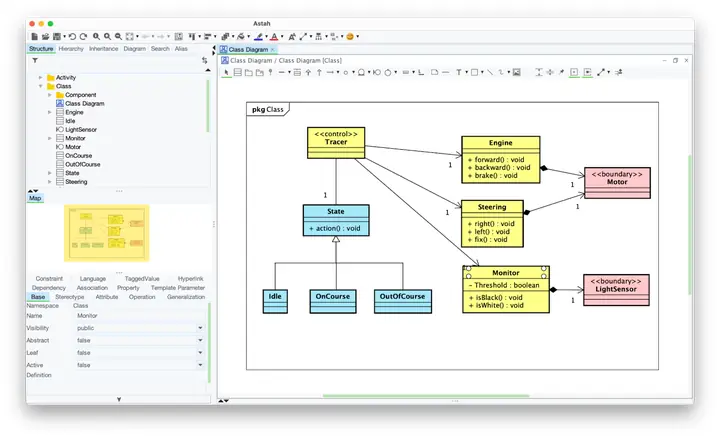Select the Boundary class icon tool
This screenshot has height=439, width=720.
point(377,72)
